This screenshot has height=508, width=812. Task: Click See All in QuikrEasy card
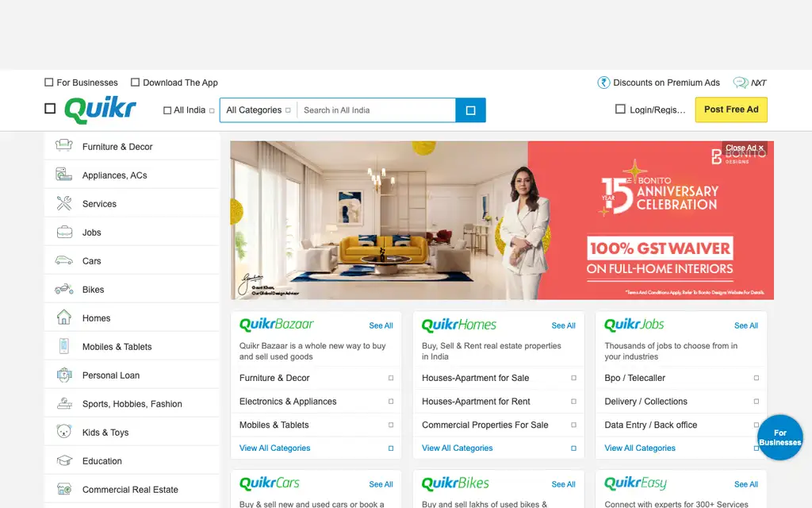click(x=745, y=484)
